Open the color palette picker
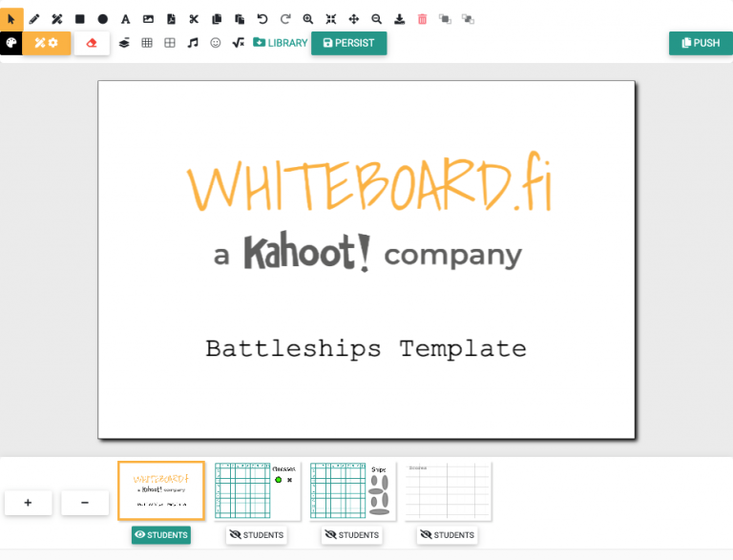733x560 pixels. click(x=11, y=43)
